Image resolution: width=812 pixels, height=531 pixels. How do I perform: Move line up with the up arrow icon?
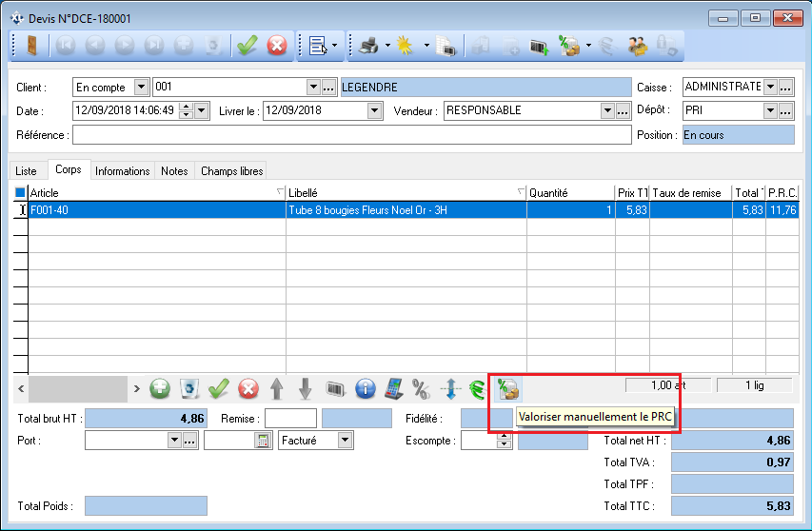coord(277,388)
